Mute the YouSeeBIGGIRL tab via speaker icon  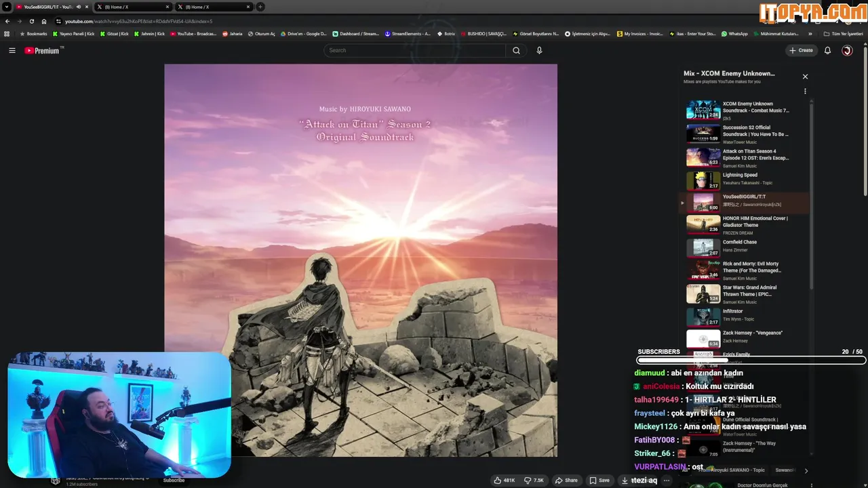78,7
